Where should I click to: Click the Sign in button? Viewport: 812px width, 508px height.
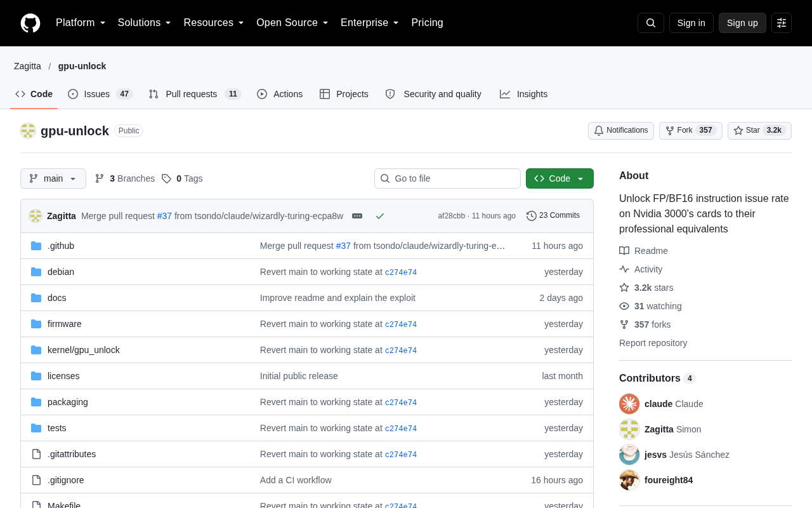coord(691,23)
